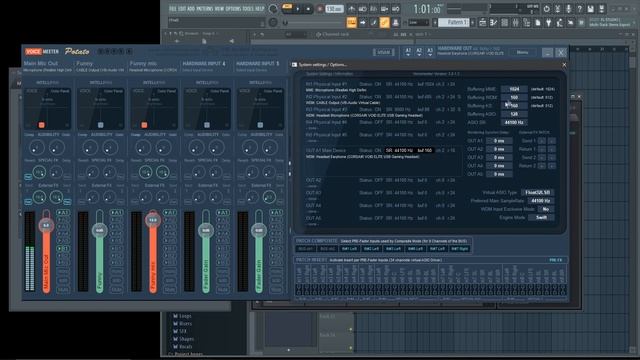Click the highlighted orange link icon in FL Studio

pos(384,23)
